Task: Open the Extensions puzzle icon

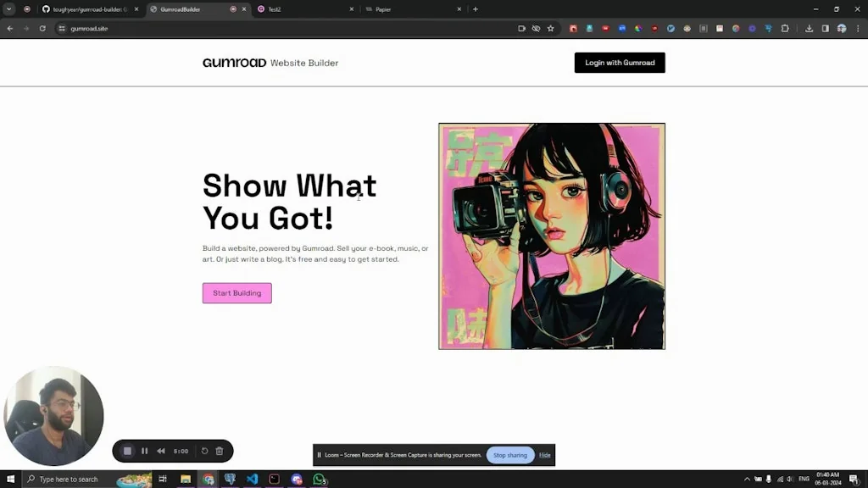Action: 784,28
